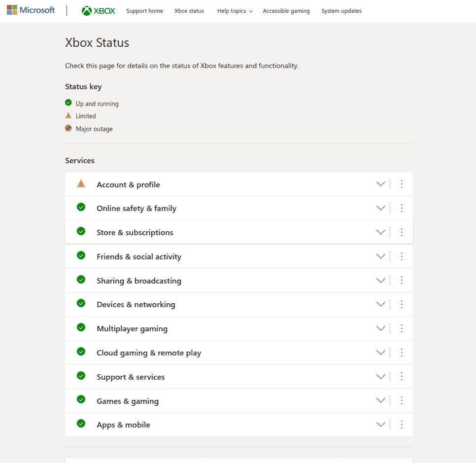Open the Help topics dropdown menu
This screenshot has width=476, height=463.
[x=235, y=11]
